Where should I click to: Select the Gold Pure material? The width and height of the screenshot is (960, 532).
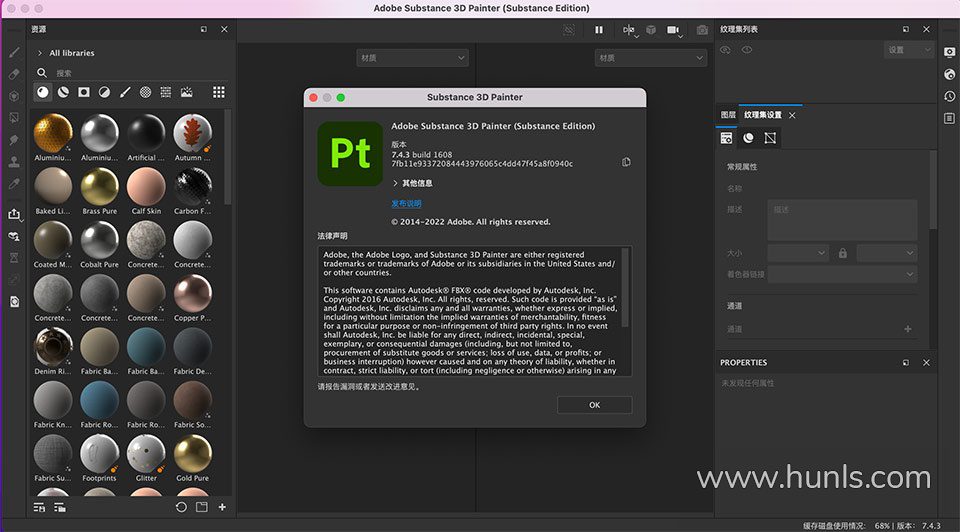(x=192, y=458)
